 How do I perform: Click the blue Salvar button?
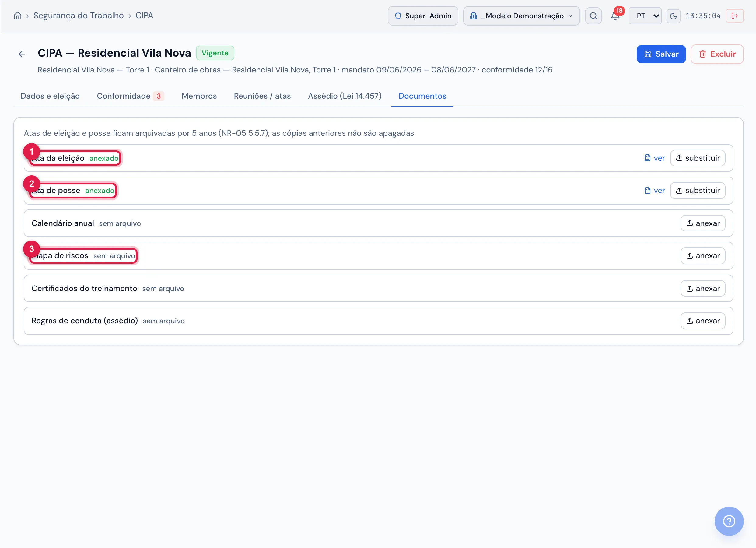pyautogui.click(x=661, y=54)
